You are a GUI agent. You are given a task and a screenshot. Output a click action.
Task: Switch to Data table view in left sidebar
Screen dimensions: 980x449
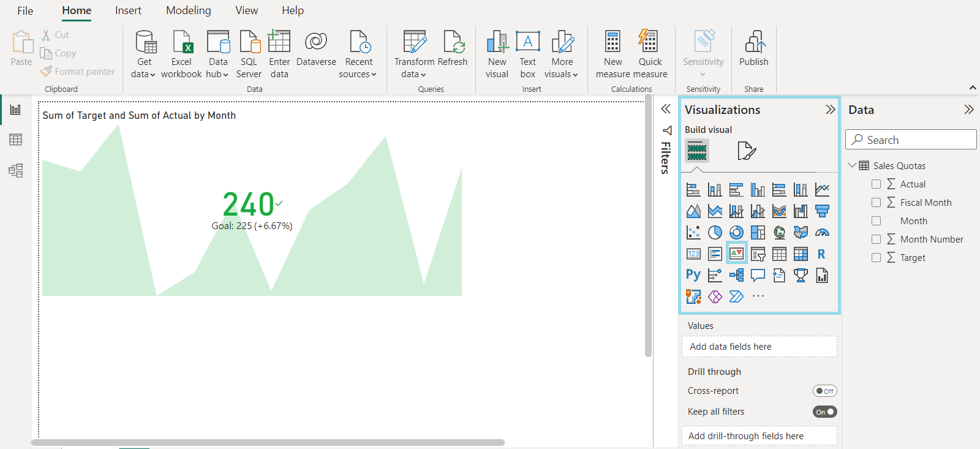tap(15, 140)
